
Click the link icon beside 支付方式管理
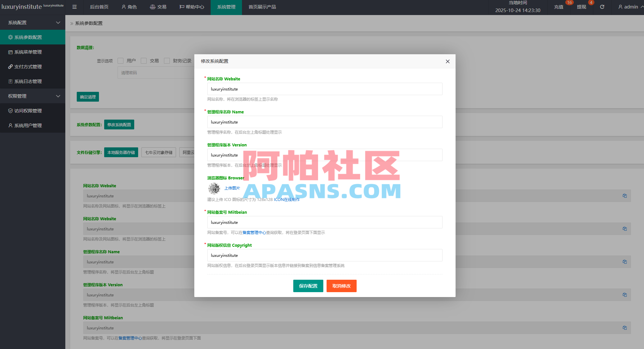10,66
